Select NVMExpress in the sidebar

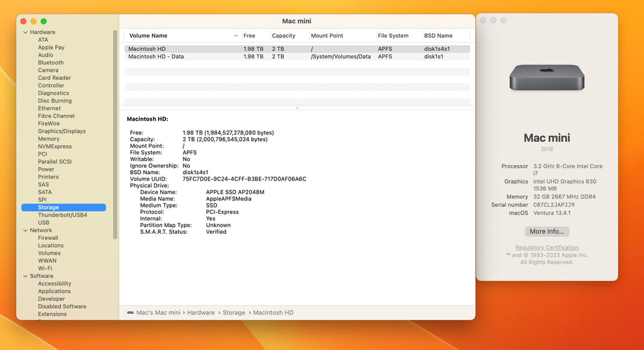(x=55, y=146)
